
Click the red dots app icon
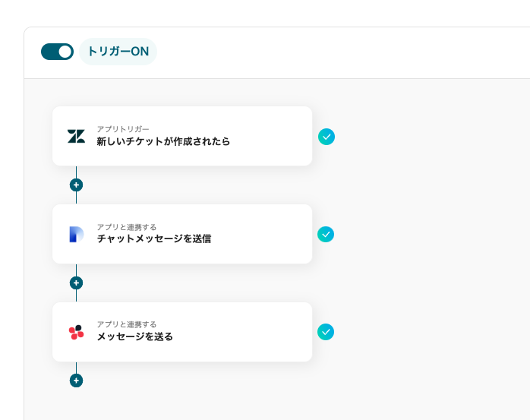(76, 332)
